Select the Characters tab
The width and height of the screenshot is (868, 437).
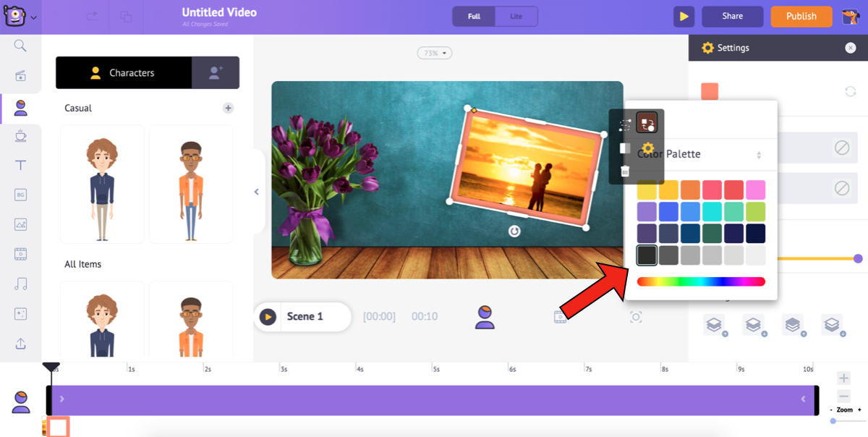[124, 73]
